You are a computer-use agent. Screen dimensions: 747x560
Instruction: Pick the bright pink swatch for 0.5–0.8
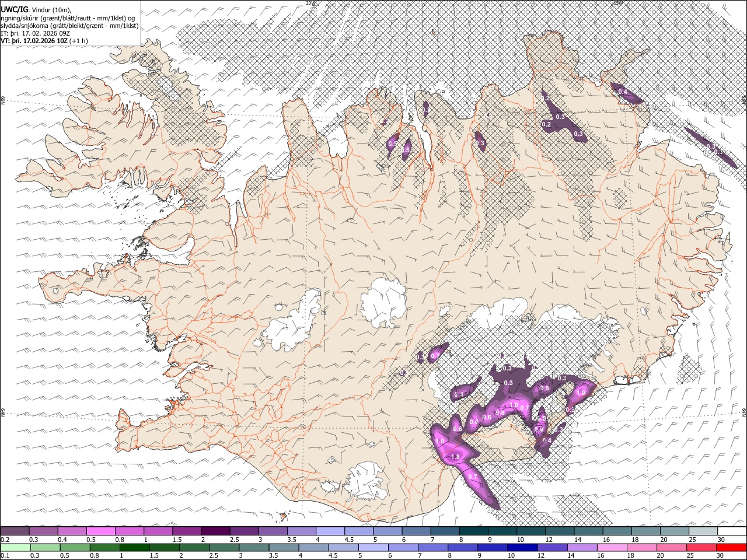pyautogui.click(x=100, y=531)
